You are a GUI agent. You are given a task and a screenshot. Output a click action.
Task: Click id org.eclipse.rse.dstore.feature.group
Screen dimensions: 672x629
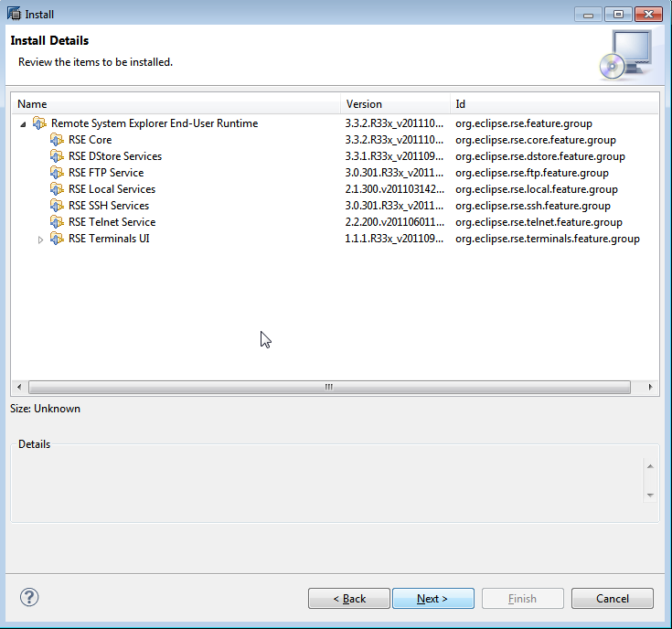[540, 156]
